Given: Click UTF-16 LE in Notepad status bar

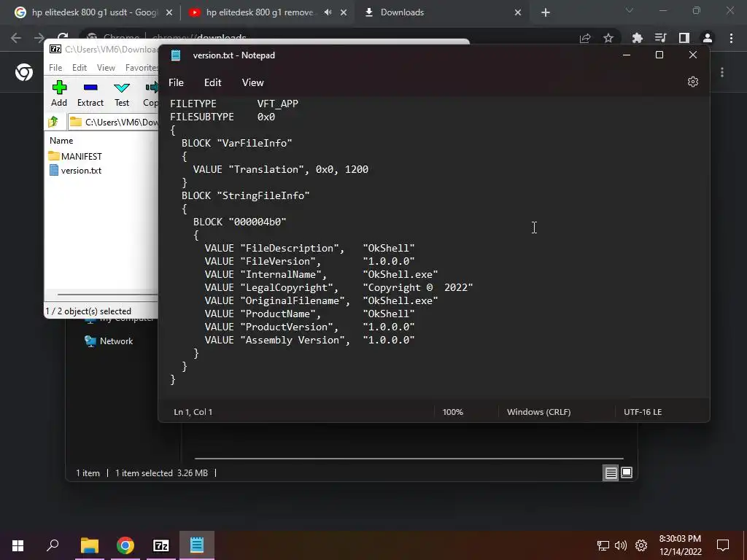Looking at the screenshot, I should [x=643, y=412].
